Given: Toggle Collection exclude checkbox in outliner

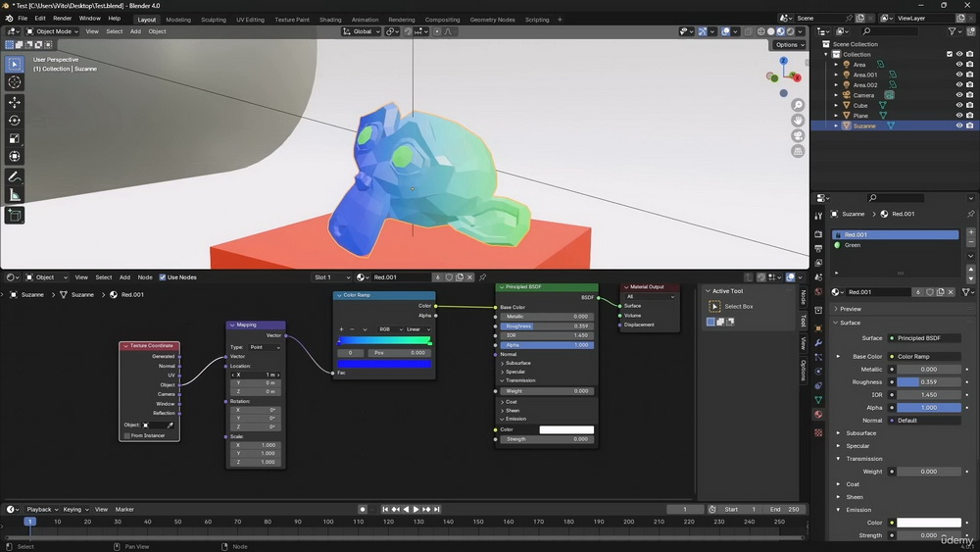Looking at the screenshot, I should tap(950, 54).
